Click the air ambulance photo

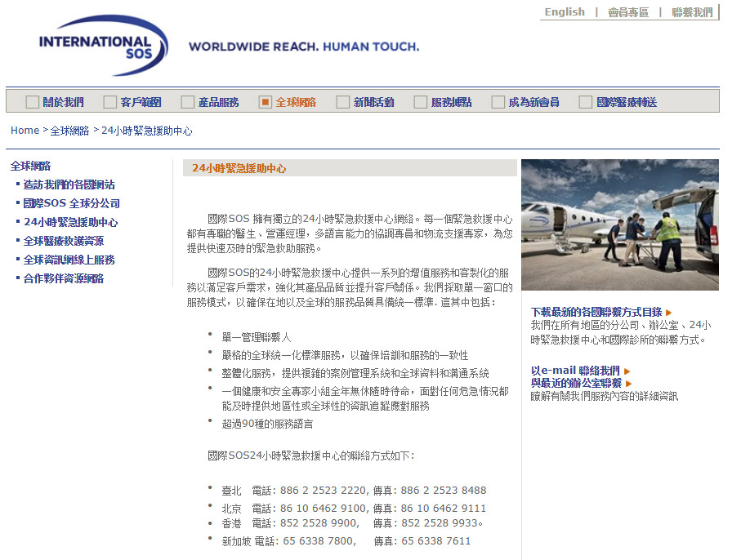[x=619, y=224]
